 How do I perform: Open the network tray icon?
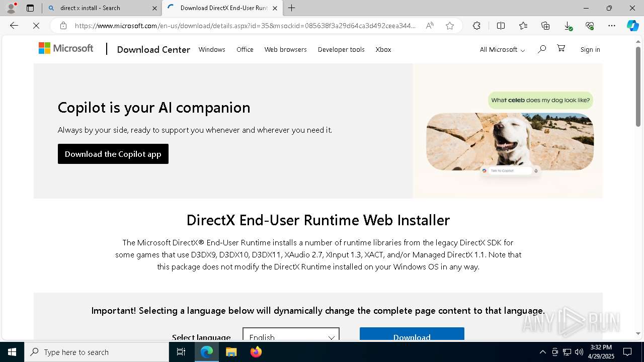point(567,352)
